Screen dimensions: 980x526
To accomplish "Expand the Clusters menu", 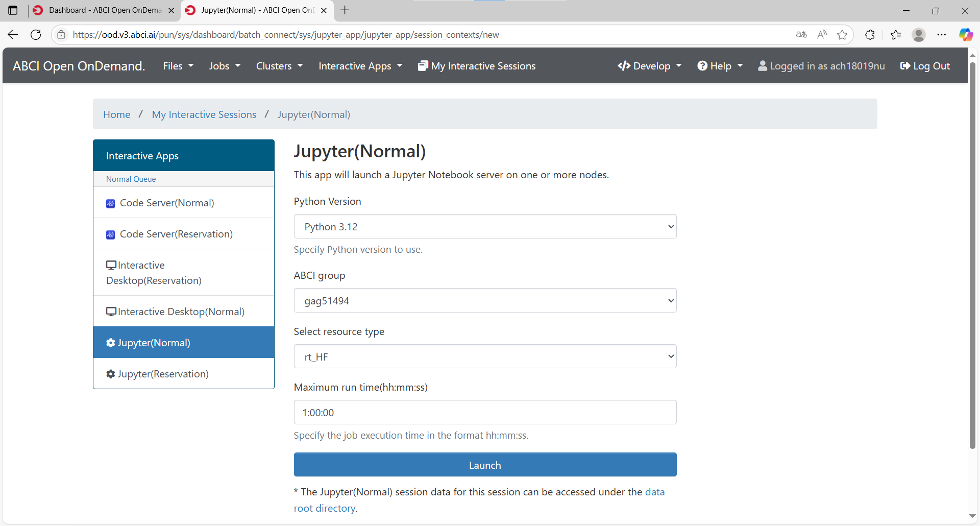I will (x=279, y=66).
